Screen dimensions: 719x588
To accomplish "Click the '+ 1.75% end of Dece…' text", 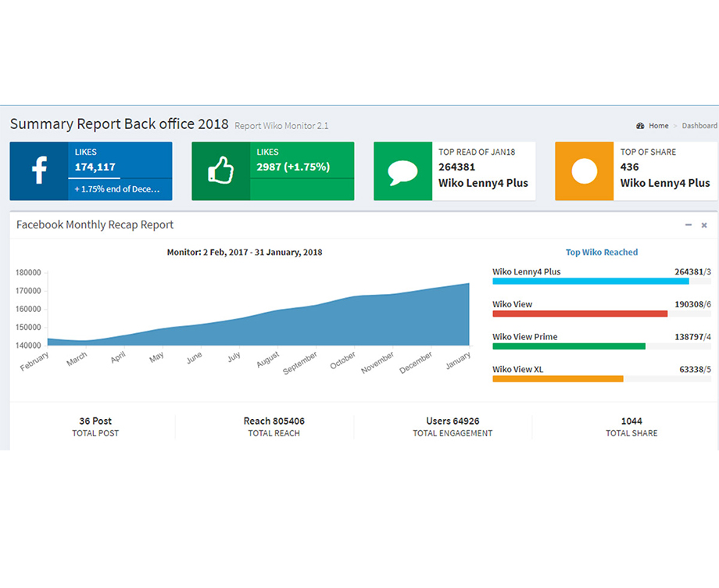I will (117, 189).
